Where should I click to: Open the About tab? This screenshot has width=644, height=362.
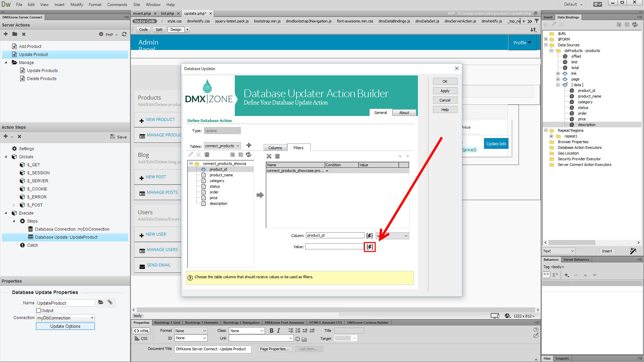pyautogui.click(x=404, y=113)
